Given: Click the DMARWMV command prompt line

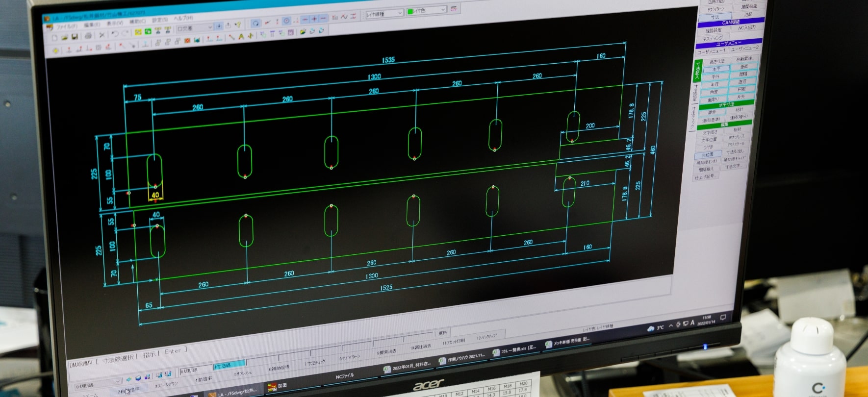Looking at the screenshot, I should [128, 358].
